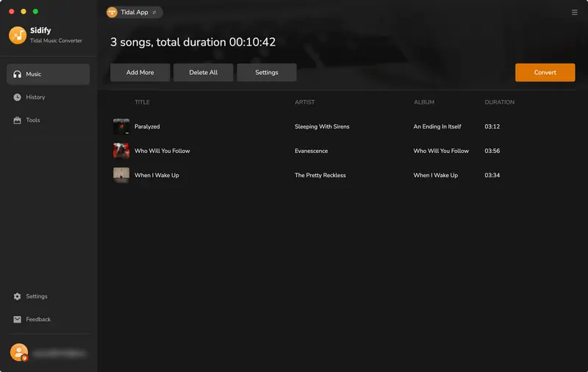Click album An Ending In Itself
This screenshot has height=372, width=588.
coord(437,126)
